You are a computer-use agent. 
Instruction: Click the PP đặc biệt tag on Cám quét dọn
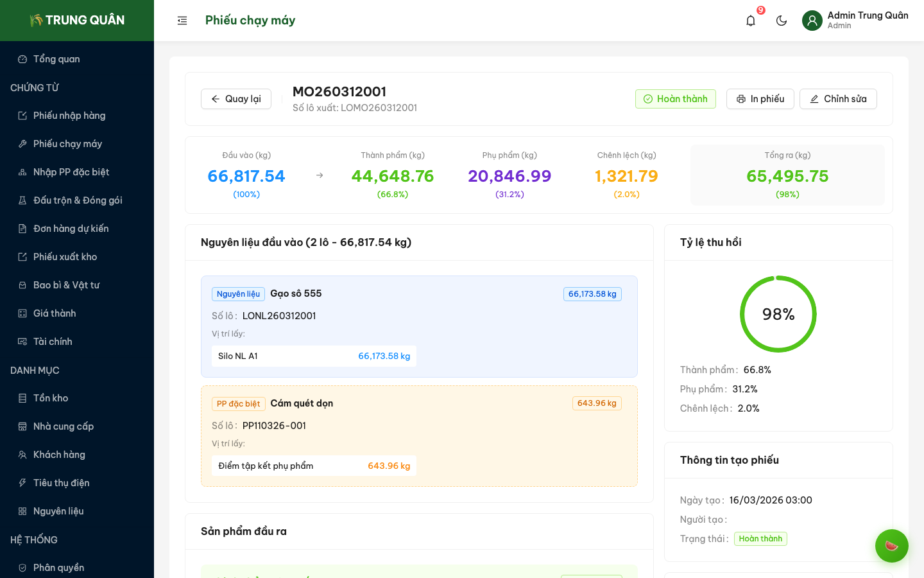[x=238, y=404]
